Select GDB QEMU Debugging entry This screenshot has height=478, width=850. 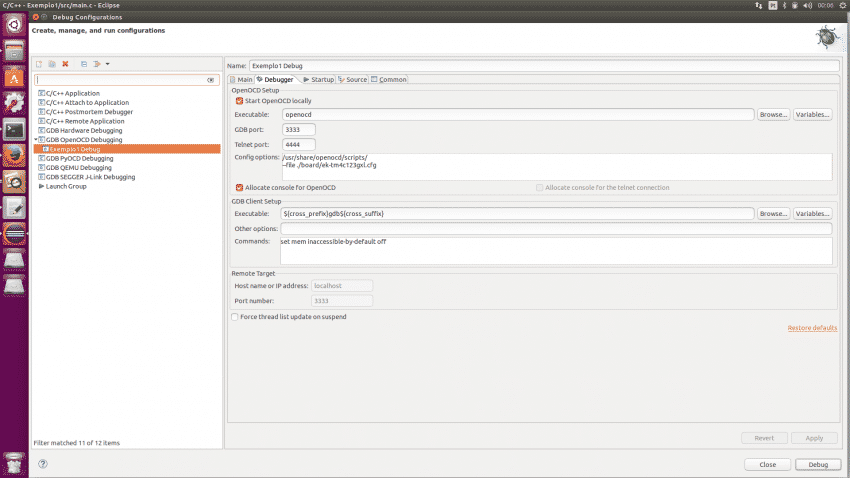pos(79,167)
